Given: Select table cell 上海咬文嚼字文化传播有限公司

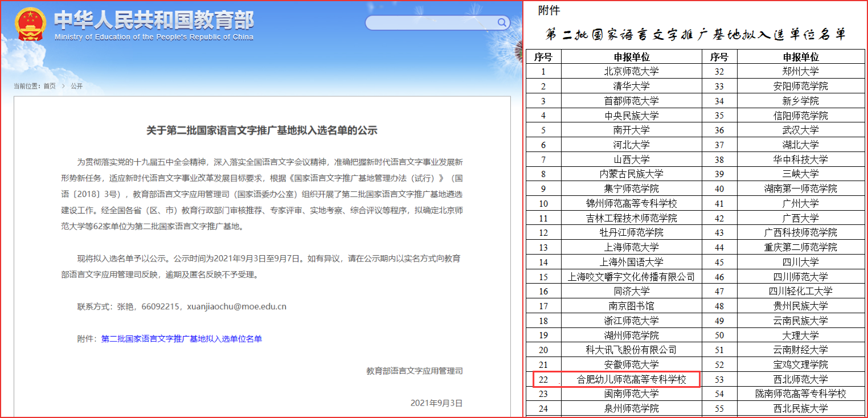Looking at the screenshot, I should [x=632, y=277].
